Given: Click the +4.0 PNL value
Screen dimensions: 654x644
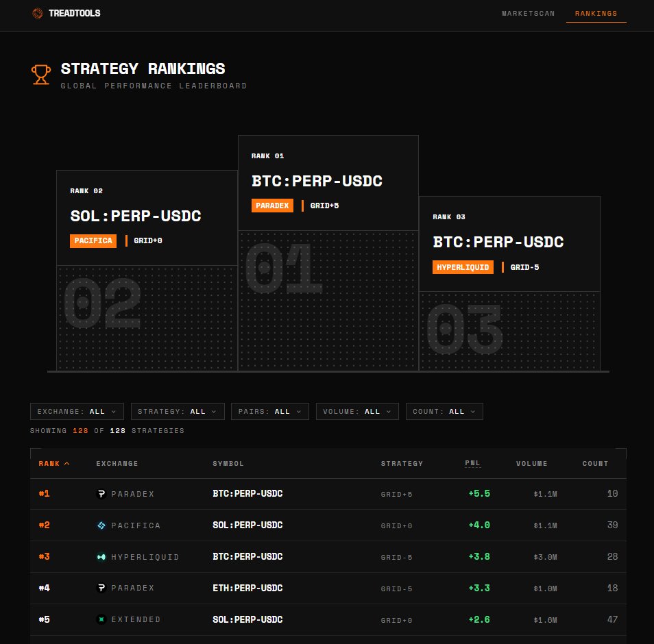Looking at the screenshot, I should point(479,525).
